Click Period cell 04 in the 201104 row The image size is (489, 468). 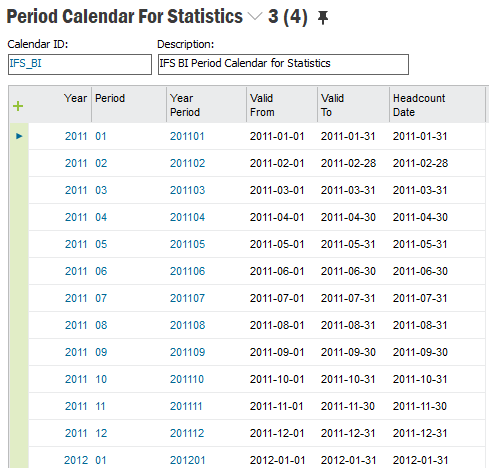[x=101, y=217]
